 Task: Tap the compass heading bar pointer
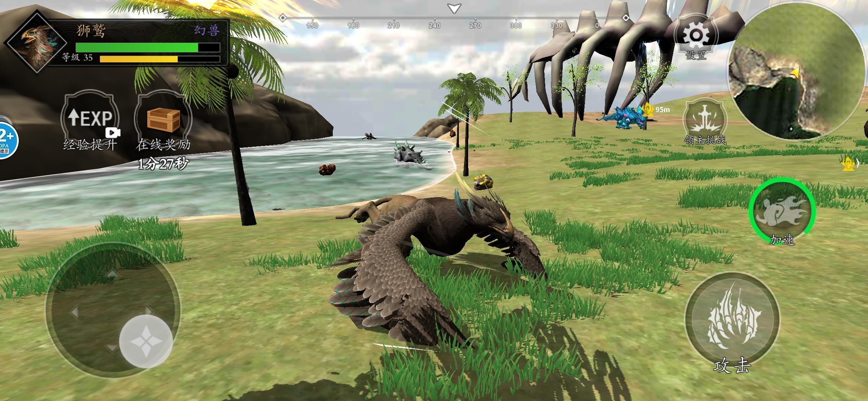point(454,8)
